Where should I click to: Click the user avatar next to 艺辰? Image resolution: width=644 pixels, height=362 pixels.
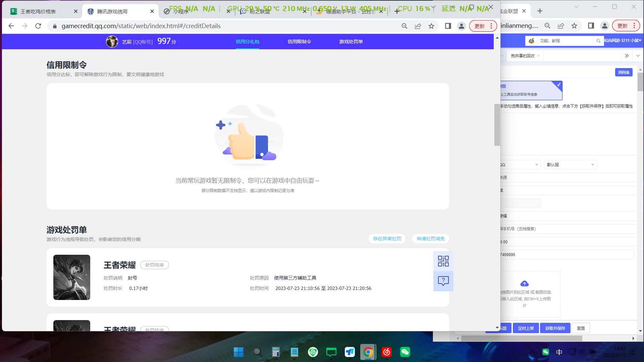(x=112, y=42)
